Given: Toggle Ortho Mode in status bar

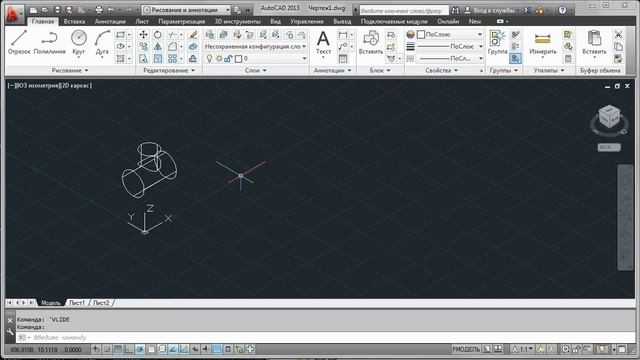Looking at the screenshot, I should [129, 349].
